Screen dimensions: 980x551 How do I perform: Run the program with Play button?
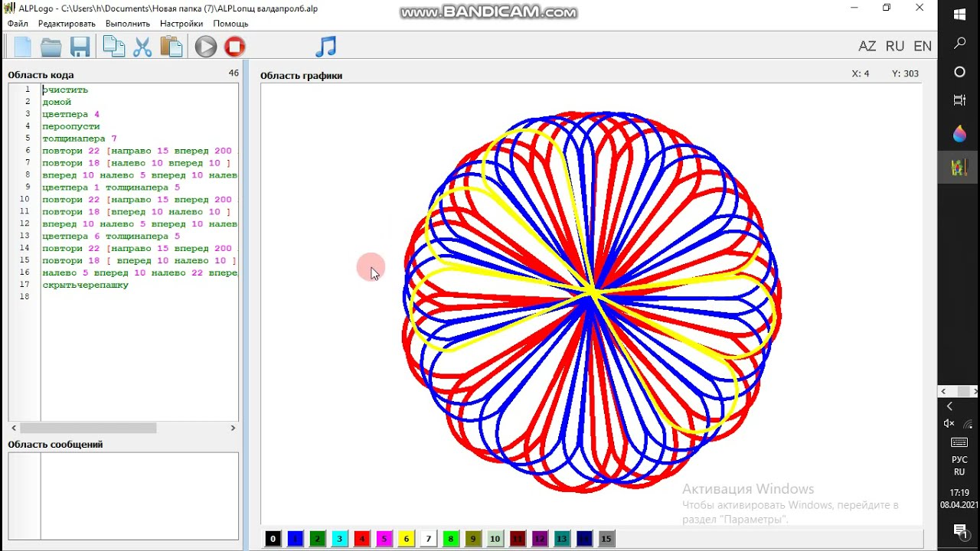click(x=205, y=47)
